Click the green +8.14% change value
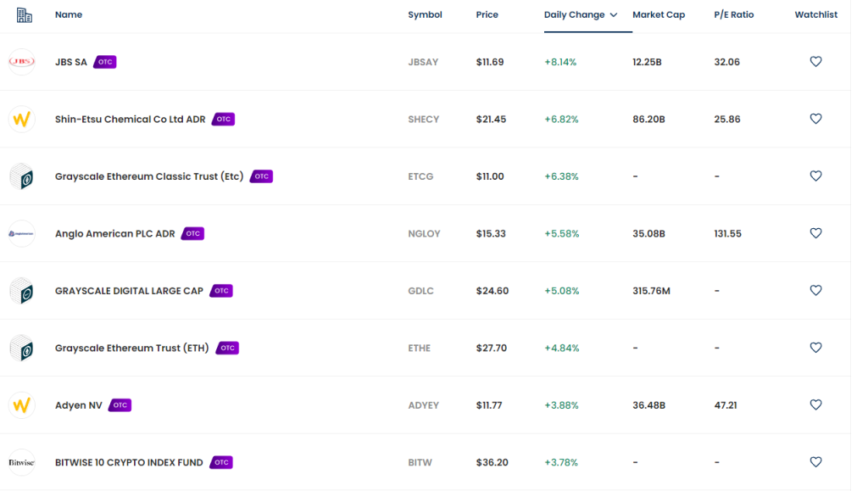Image resolution: width=868 pixels, height=491 pixels. pyautogui.click(x=560, y=61)
